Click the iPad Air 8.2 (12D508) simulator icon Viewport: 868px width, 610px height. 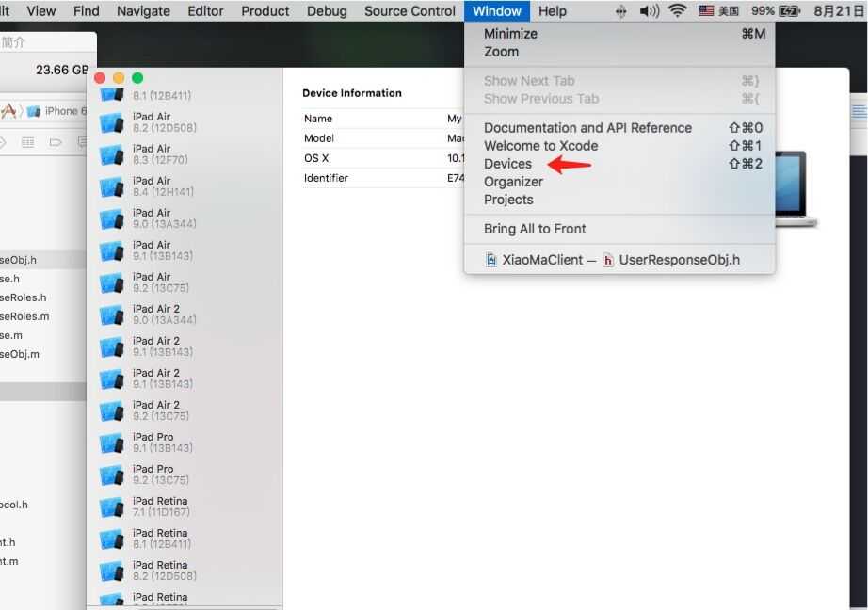tap(112, 123)
